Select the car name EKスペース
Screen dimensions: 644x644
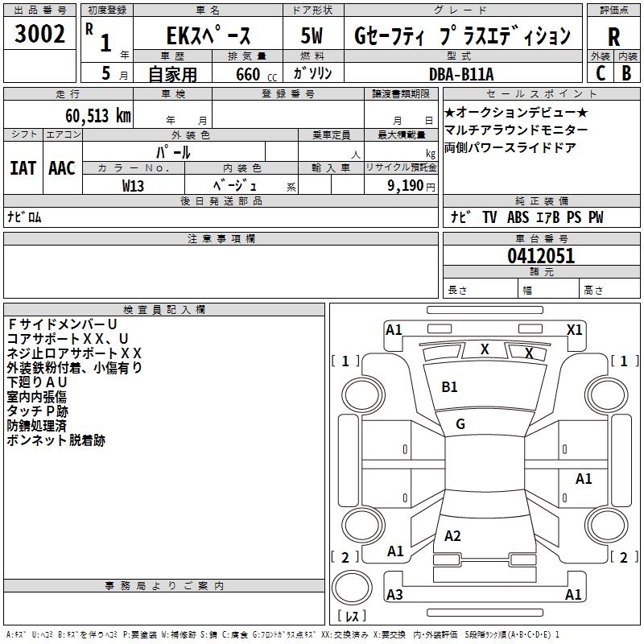click(208, 35)
